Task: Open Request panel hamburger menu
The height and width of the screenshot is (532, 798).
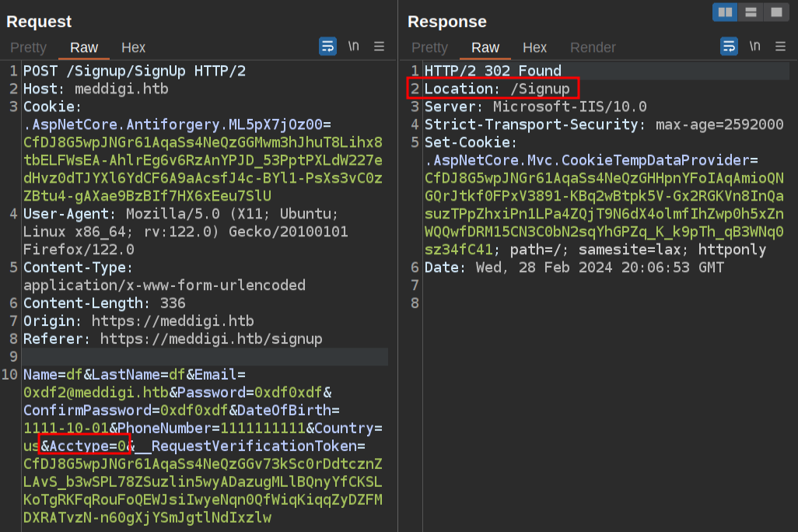Action: pyautogui.click(x=380, y=47)
